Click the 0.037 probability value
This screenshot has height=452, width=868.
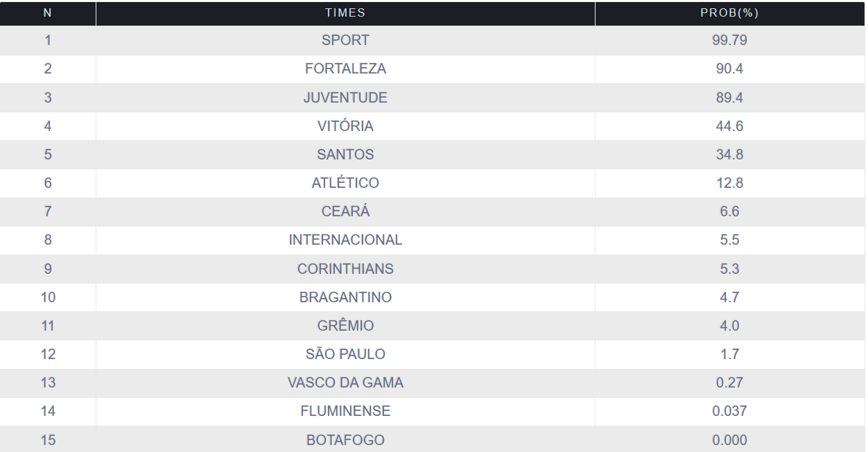(729, 411)
